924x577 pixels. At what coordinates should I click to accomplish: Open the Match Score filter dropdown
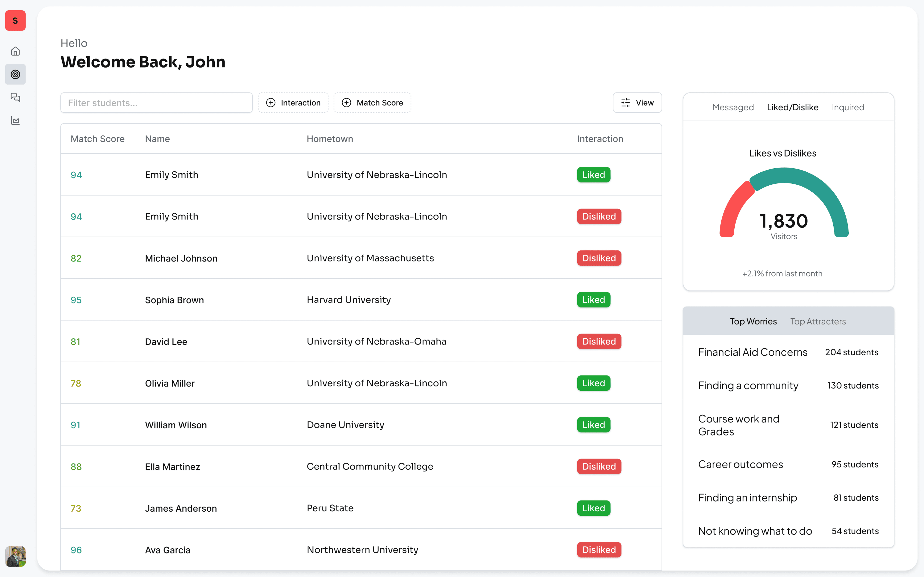point(372,102)
